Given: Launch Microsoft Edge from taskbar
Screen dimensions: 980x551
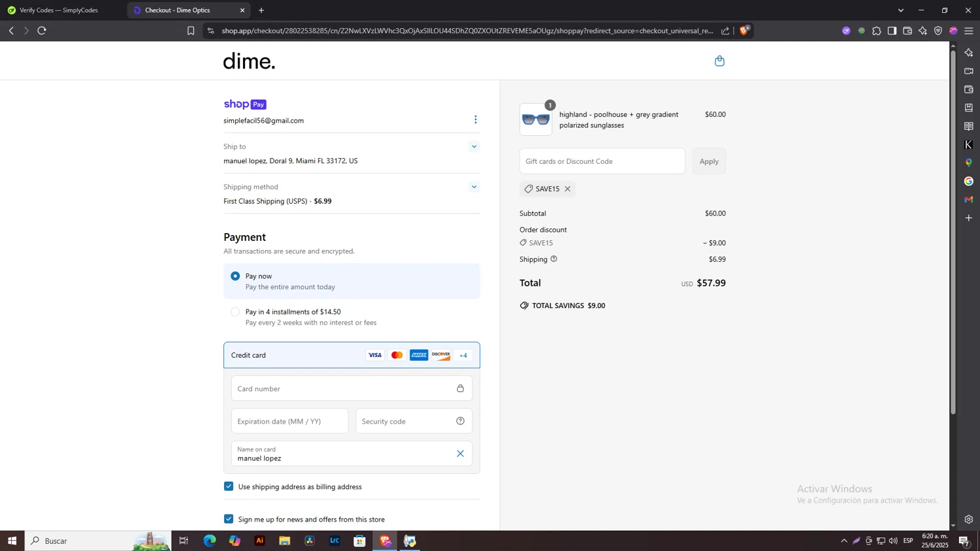Looking at the screenshot, I should (209, 541).
